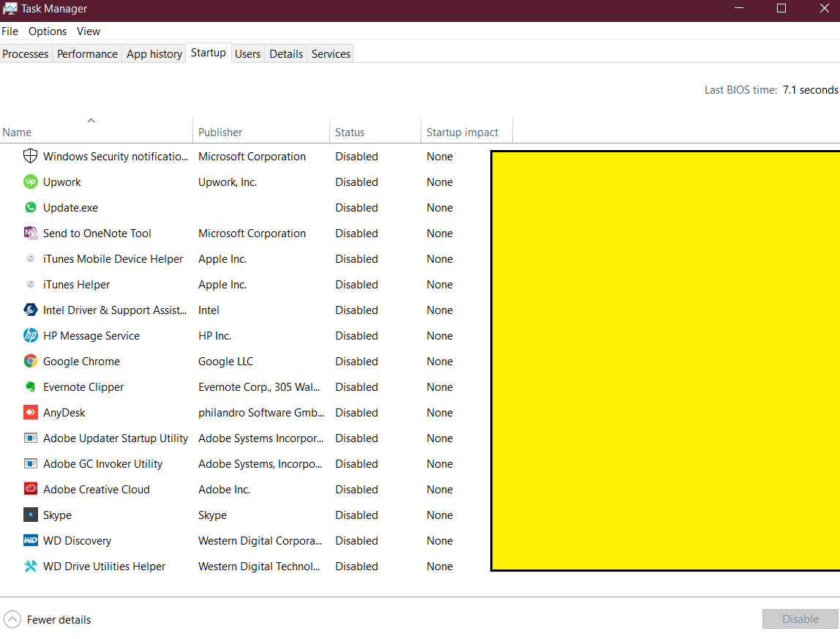Screen dimensions: 840x639
Task: Select the iTunes Helper row name
Action: tap(77, 284)
